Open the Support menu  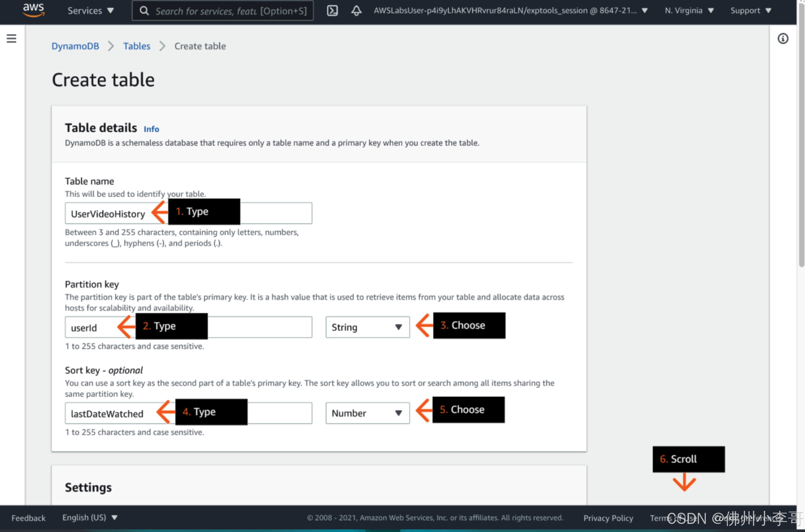pyautogui.click(x=751, y=11)
